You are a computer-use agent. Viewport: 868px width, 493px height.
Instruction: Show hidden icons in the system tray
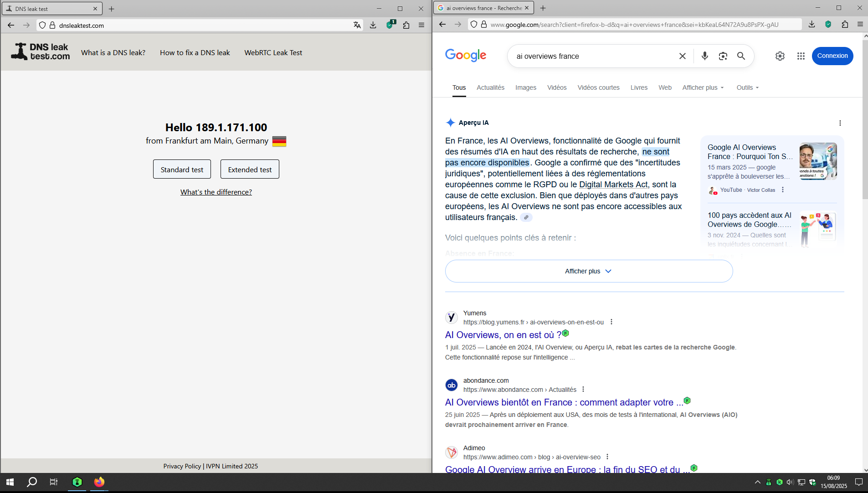[757, 482]
